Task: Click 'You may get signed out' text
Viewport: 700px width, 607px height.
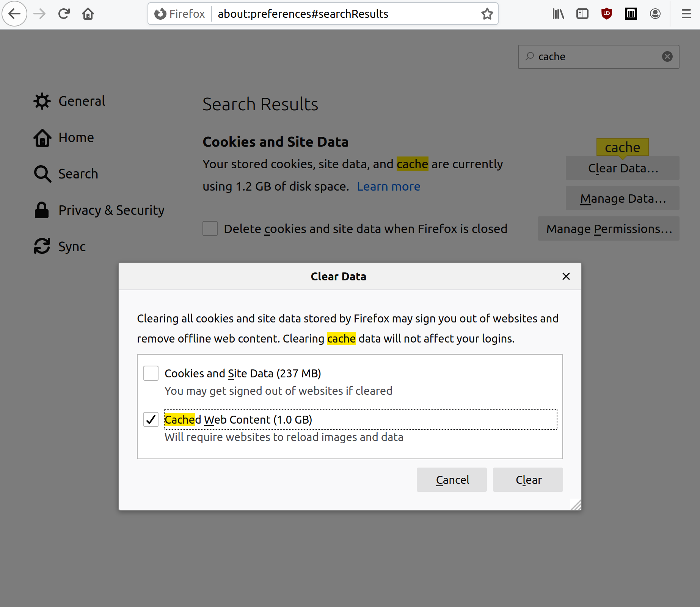Action: pos(278,391)
